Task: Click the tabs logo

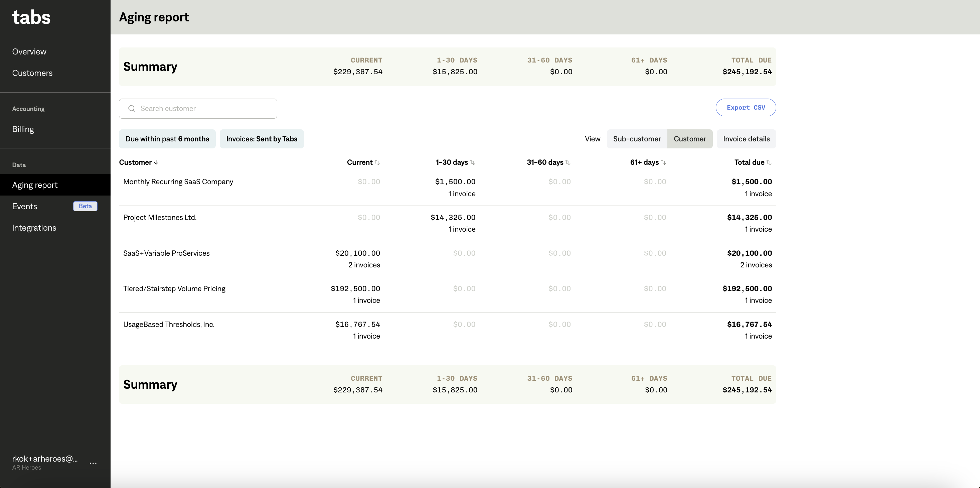Action: pos(31,17)
